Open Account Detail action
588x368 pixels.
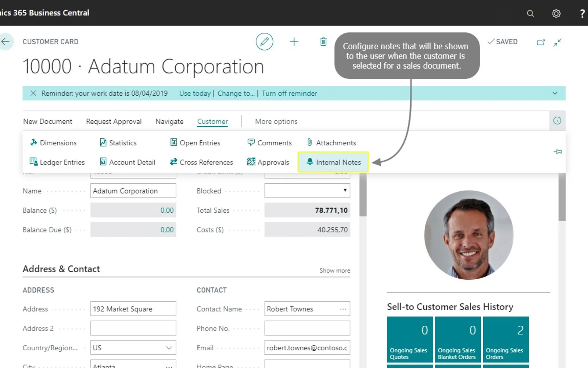128,162
